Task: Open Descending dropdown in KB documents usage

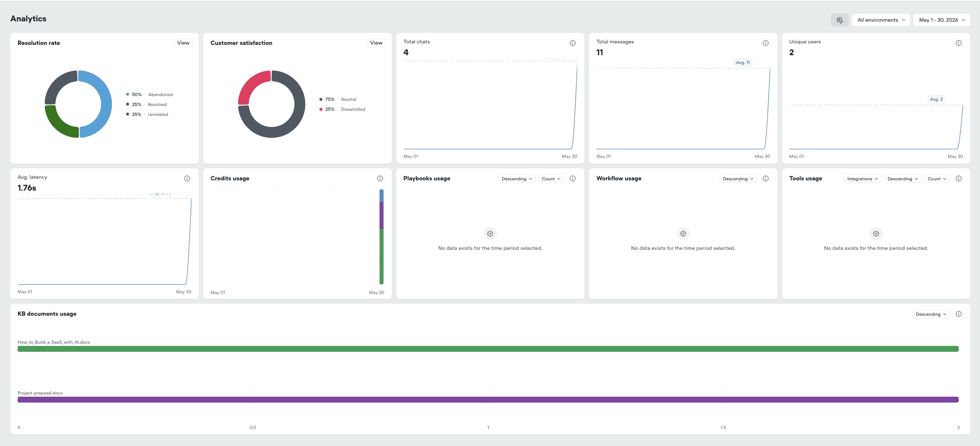Action: coord(931,314)
